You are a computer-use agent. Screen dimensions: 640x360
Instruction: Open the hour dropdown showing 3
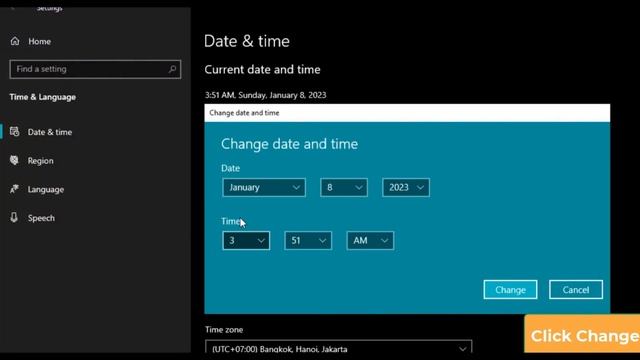[246, 240]
